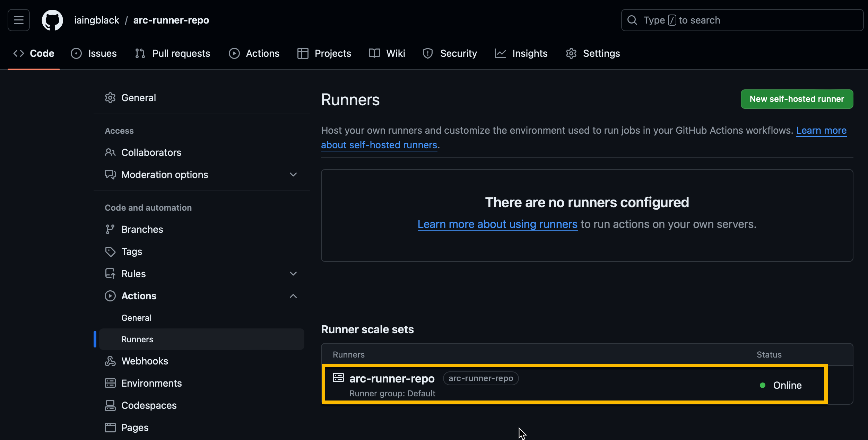
Task: Click the Codespaces icon in sidebar
Action: tap(110, 405)
